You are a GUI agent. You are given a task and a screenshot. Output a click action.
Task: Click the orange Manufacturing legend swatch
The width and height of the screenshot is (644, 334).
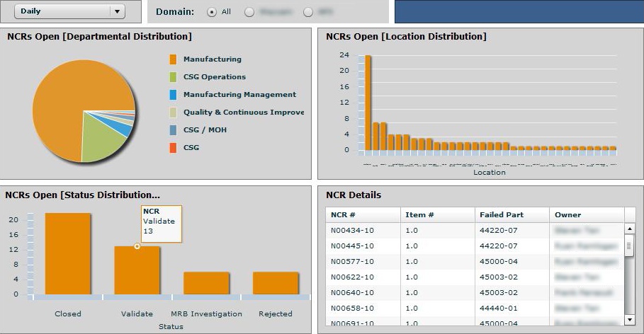(173, 59)
